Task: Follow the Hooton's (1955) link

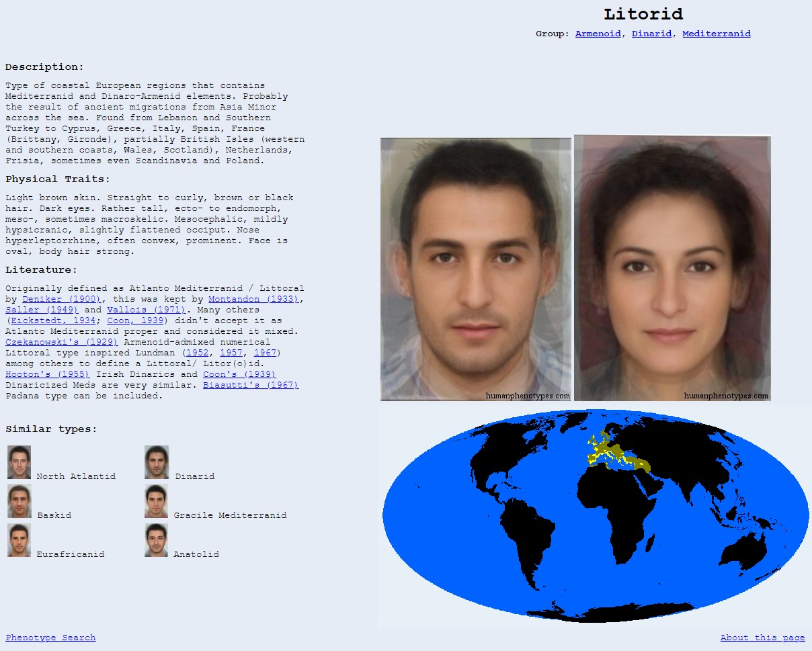Action: point(47,374)
